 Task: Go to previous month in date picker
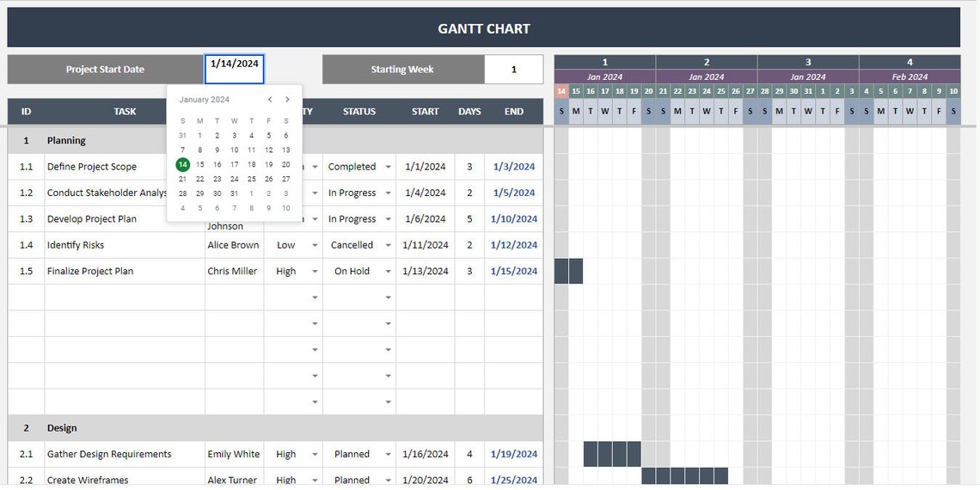[269, 100]
